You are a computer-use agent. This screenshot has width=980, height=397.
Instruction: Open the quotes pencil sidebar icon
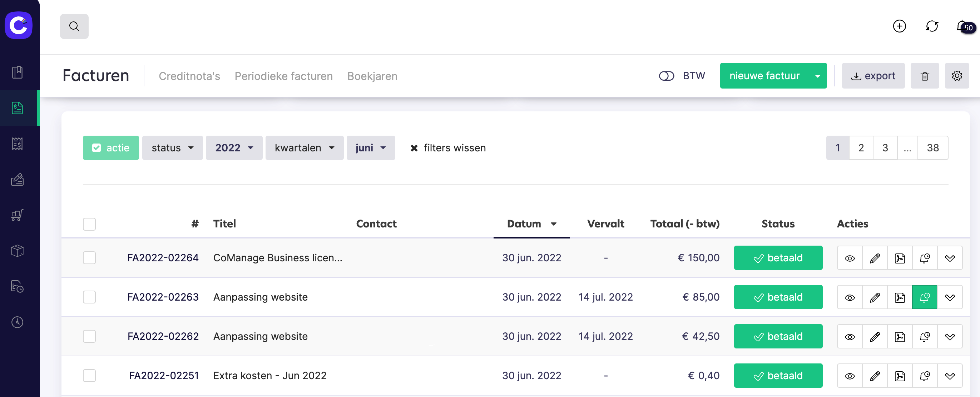coord(17,179)
